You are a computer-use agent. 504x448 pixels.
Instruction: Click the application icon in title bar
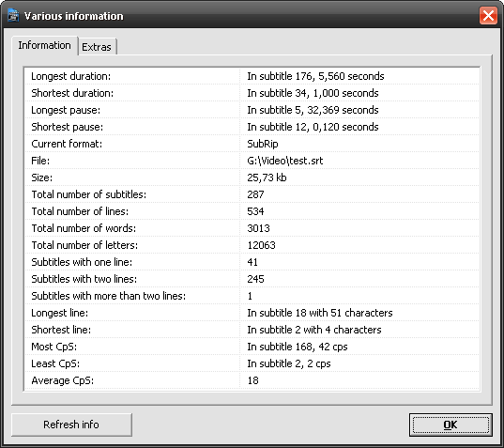[13, 15]
